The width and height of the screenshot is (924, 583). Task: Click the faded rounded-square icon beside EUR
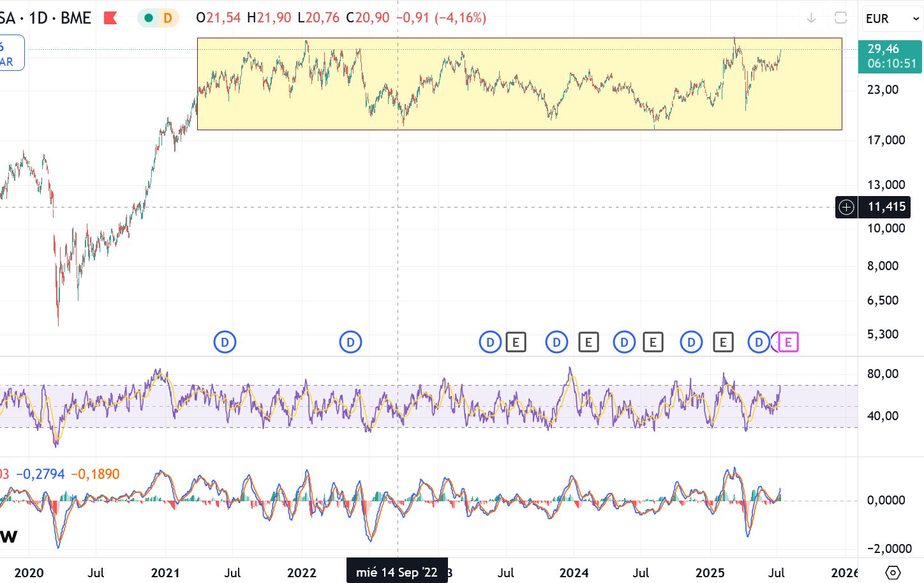click(x=841, y=18)
